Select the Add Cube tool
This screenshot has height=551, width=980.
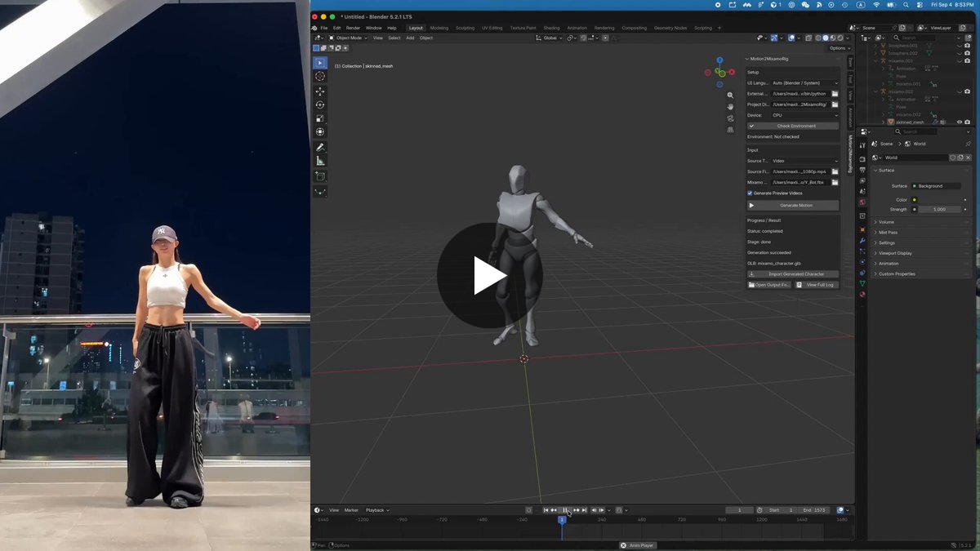(x=320, y=176)
